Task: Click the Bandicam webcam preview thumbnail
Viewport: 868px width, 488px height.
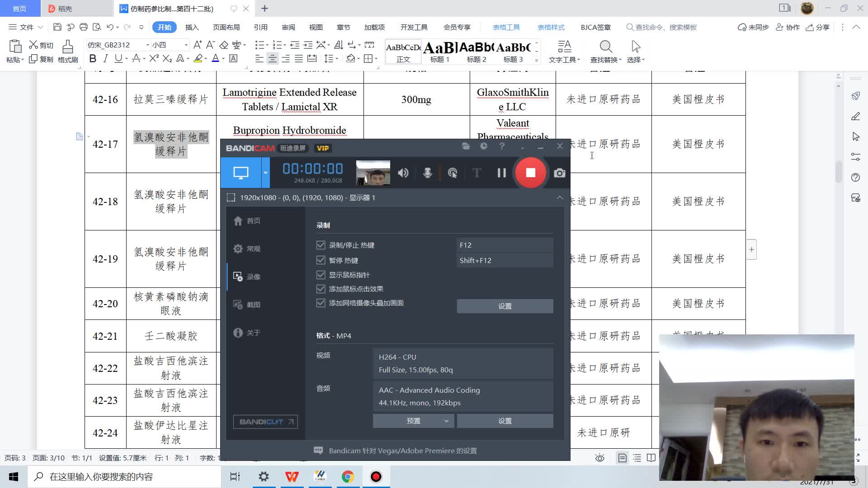Action: (x=373, y=173)
